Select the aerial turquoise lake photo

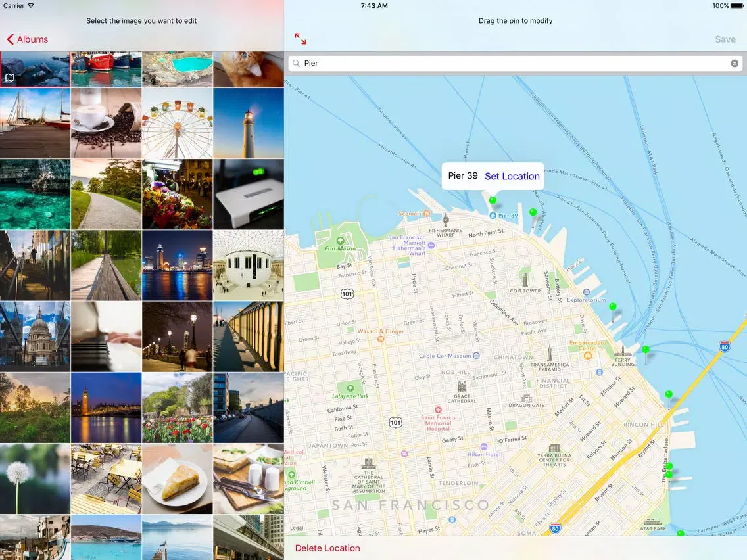(178, 69)
